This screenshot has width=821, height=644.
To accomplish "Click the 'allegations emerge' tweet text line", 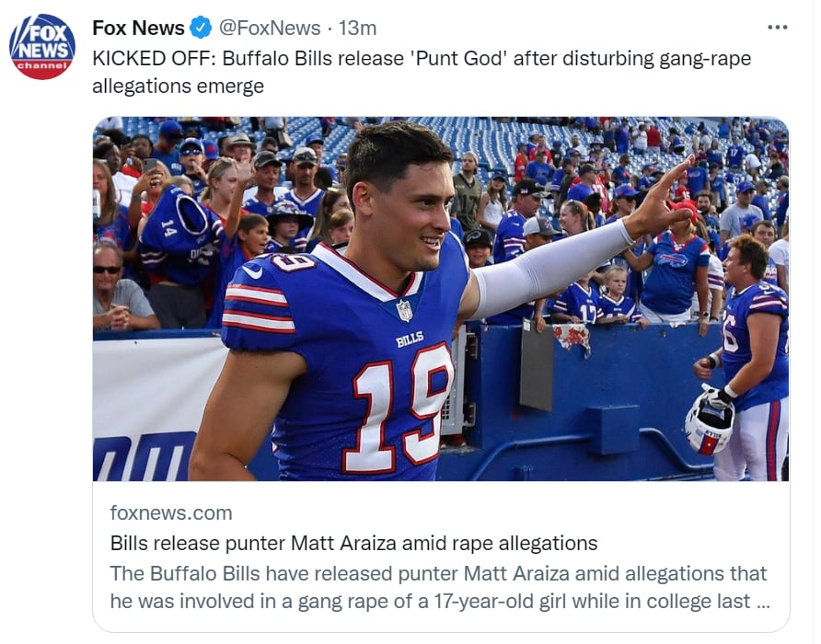I will pyautogui.click(x=178, y=86).
